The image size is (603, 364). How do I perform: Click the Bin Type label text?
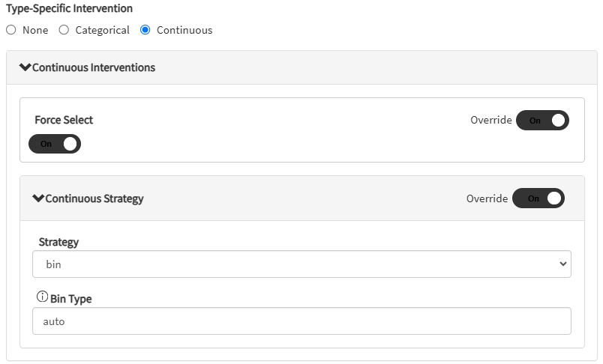[70, 299]
